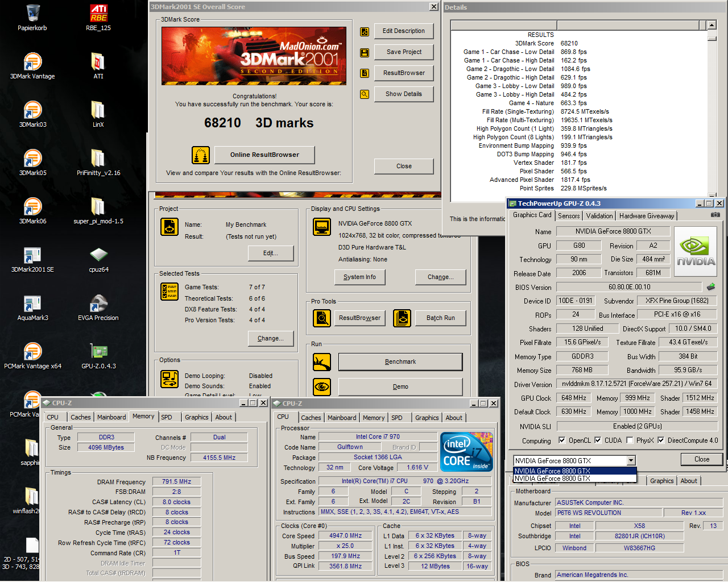Open 3DMark Vantage desktop shortcut
728x582 pixels.
coord(32,66)
